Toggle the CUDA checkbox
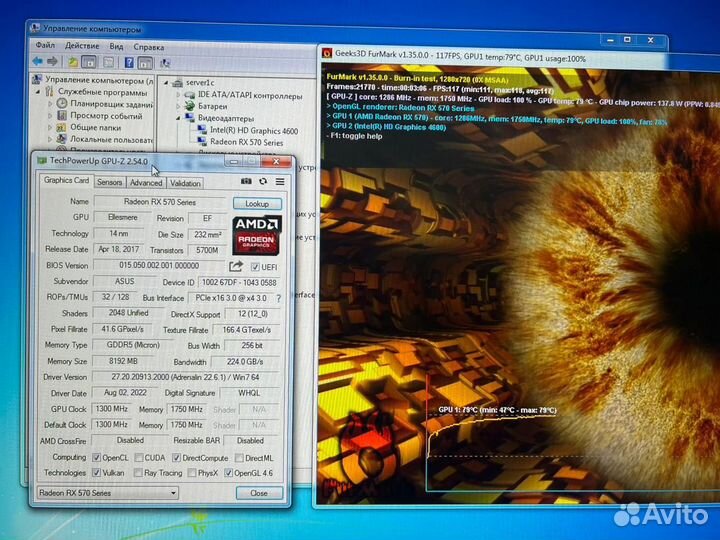 click(x=139, y=458)
